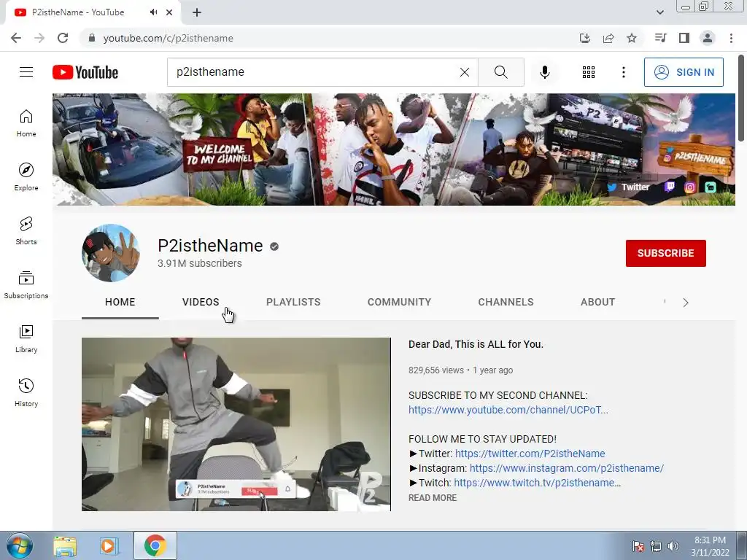Click the system tray volume icon
Viewport: 747px width, 560px height.
click(673, 546)
